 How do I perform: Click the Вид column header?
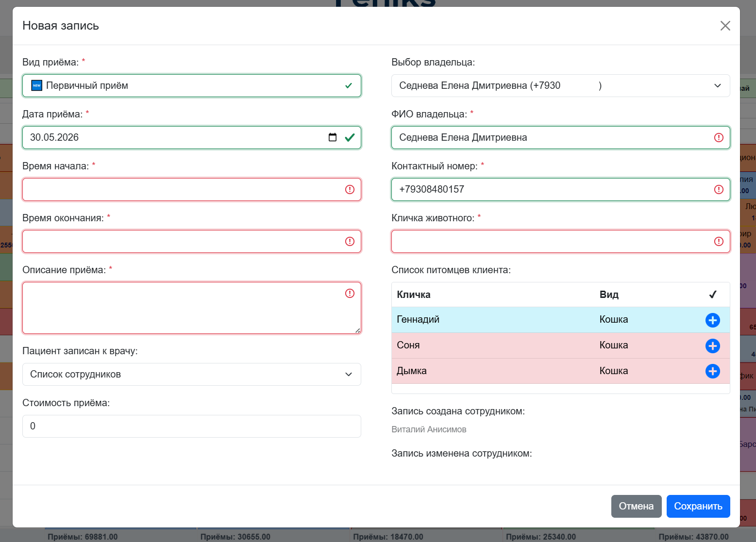(x=609, y=295)
